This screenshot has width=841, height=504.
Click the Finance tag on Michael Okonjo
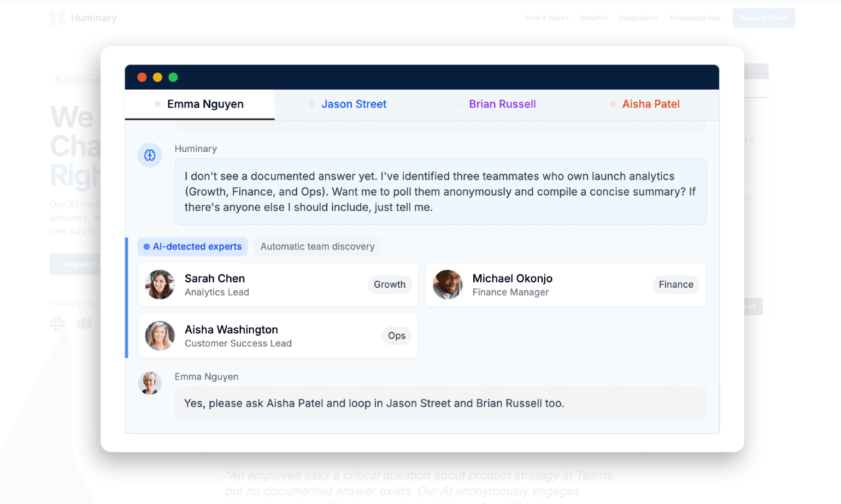(675, 284)
